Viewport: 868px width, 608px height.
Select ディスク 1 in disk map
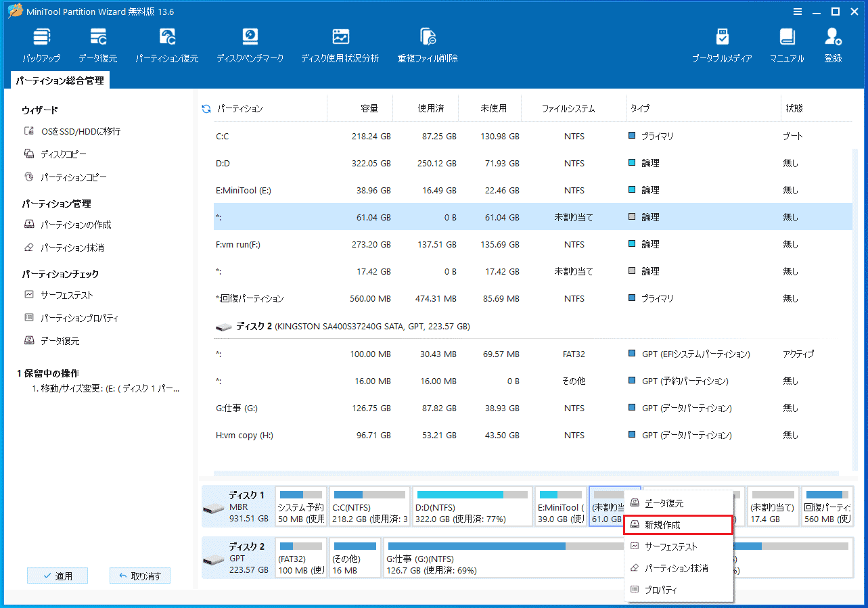click(x=238, y=507)
